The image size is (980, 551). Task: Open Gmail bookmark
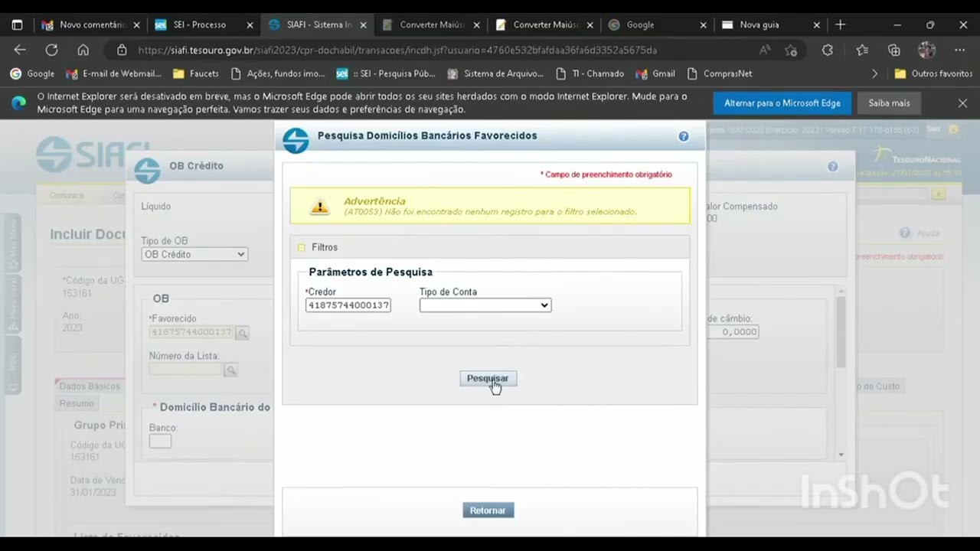(656, 73)
